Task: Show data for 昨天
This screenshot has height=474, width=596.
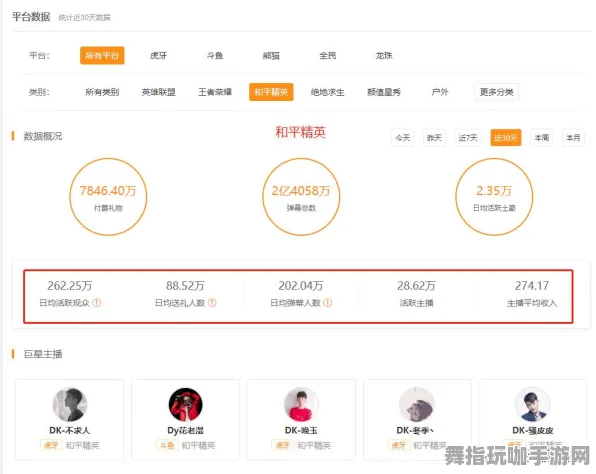Action: [434, 138]
